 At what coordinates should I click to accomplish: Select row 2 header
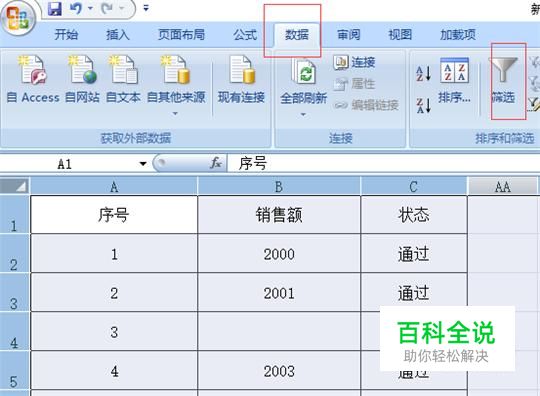[15, 253]
